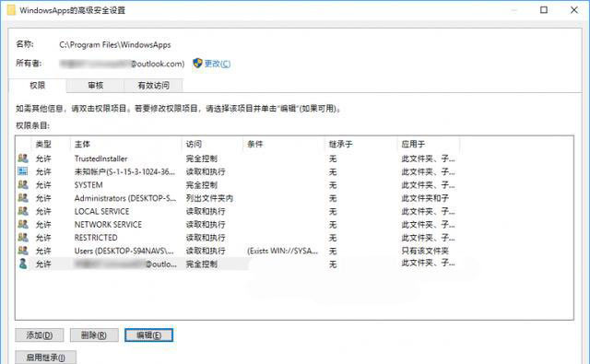This screenshot has width=590, height=364.
Task: Select the TrustedInstaller permission entry
Action: tap(237, 159)
